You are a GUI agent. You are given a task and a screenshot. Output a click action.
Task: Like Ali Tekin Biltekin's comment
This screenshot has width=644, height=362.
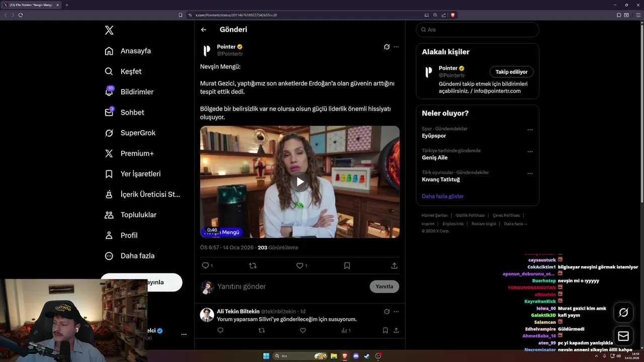303,330
